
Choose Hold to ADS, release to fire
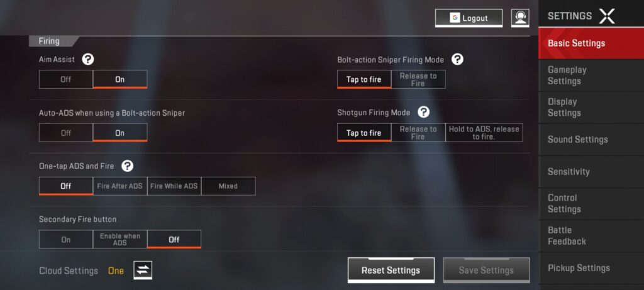point(484,133)
